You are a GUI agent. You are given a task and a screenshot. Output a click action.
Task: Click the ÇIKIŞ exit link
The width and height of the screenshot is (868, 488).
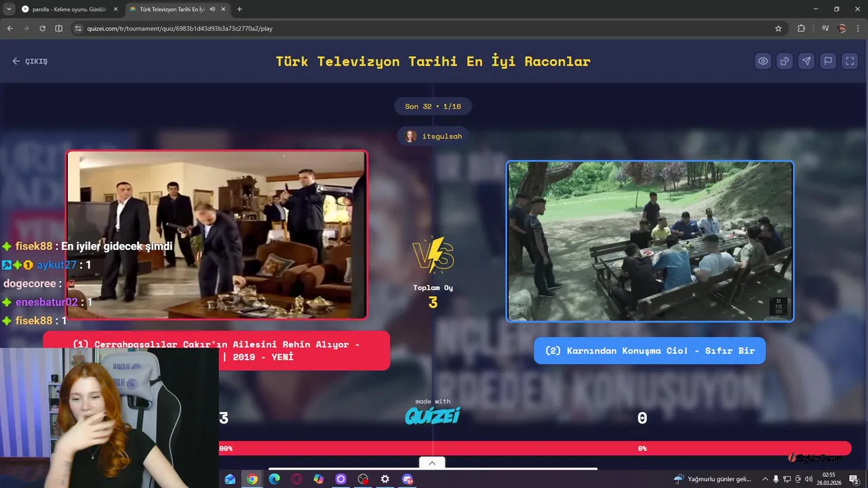click(x=30, y=61)
